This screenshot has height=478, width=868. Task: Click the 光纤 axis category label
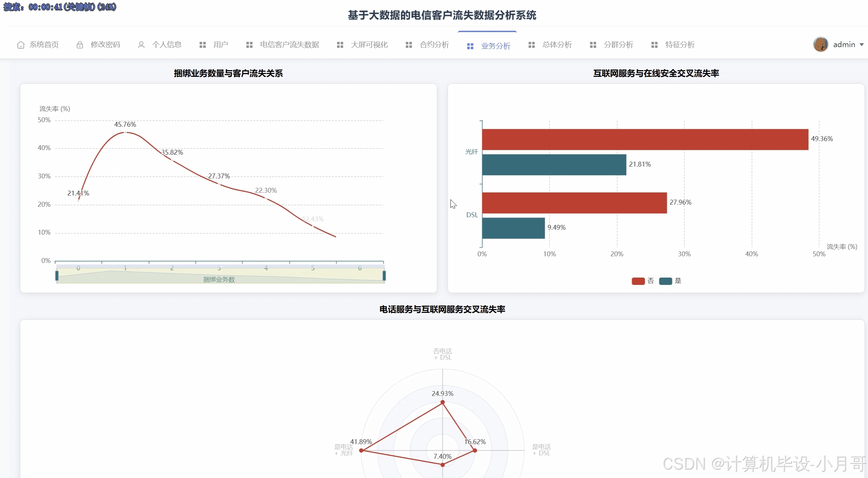471,152
